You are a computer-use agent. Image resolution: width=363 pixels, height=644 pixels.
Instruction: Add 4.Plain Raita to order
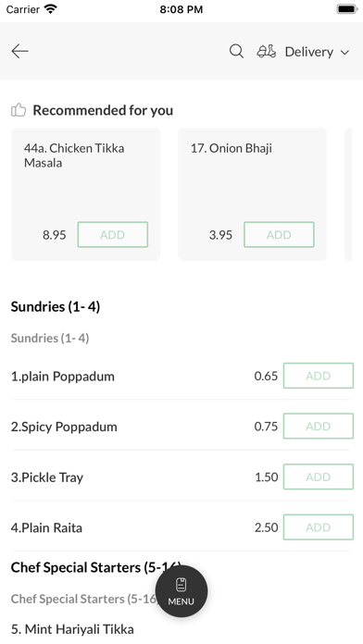click(x=319, y=526)
